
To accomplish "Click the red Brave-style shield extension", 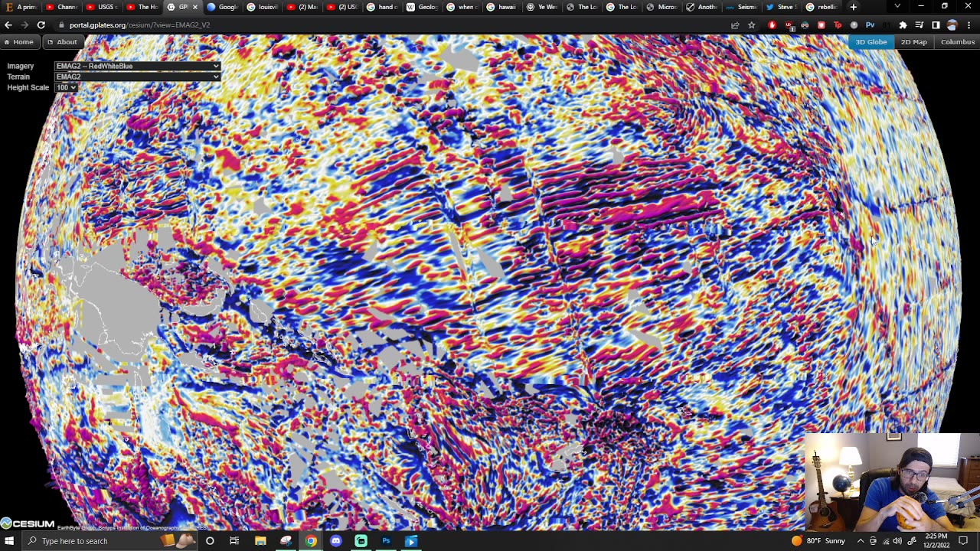I will (x=822, y=24).
